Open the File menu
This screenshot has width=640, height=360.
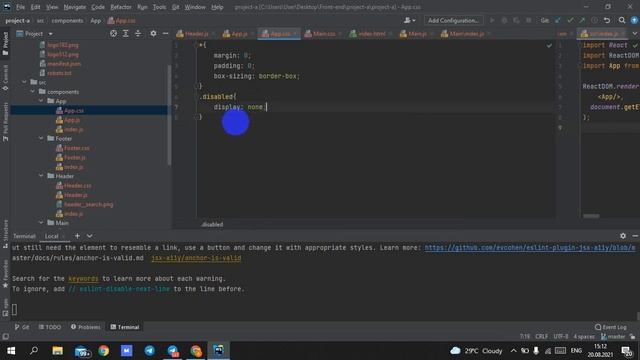(20, 7)
